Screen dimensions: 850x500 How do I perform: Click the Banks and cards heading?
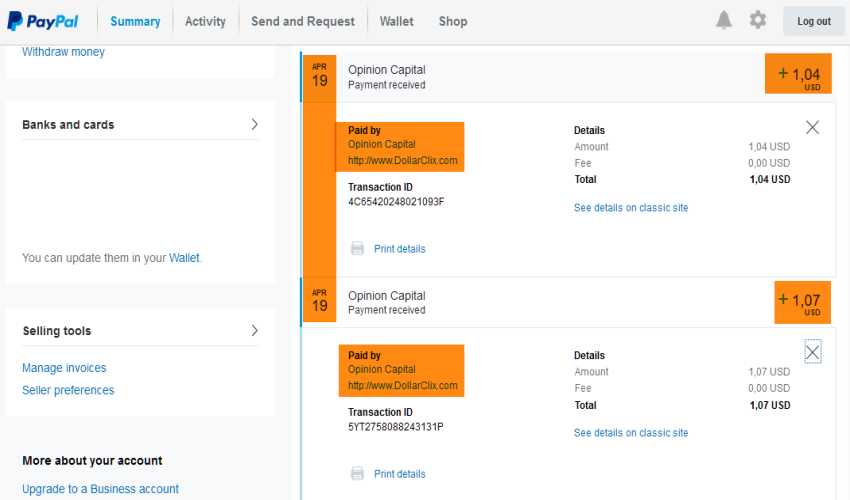tap(68, 125)
